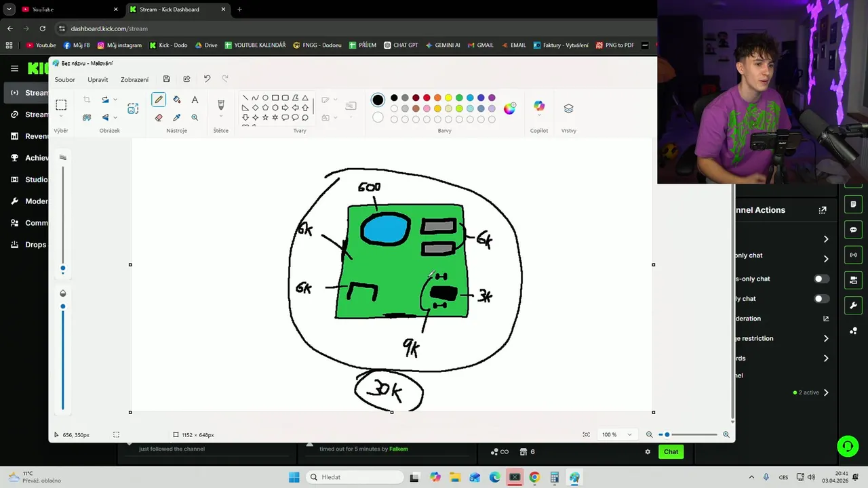The image size is (868, 488).
Task: Click the rectangular Selection tool
Action: click(x=61, y=105)
